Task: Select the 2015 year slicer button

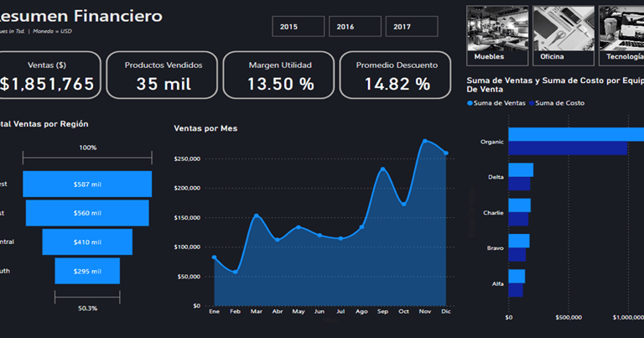Action: [299, 26]
